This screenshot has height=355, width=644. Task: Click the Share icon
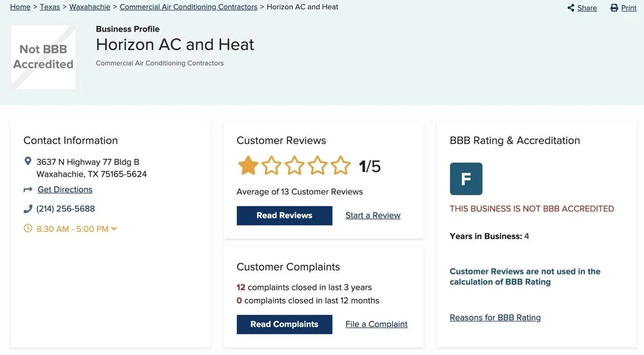(x=571, y=8)
